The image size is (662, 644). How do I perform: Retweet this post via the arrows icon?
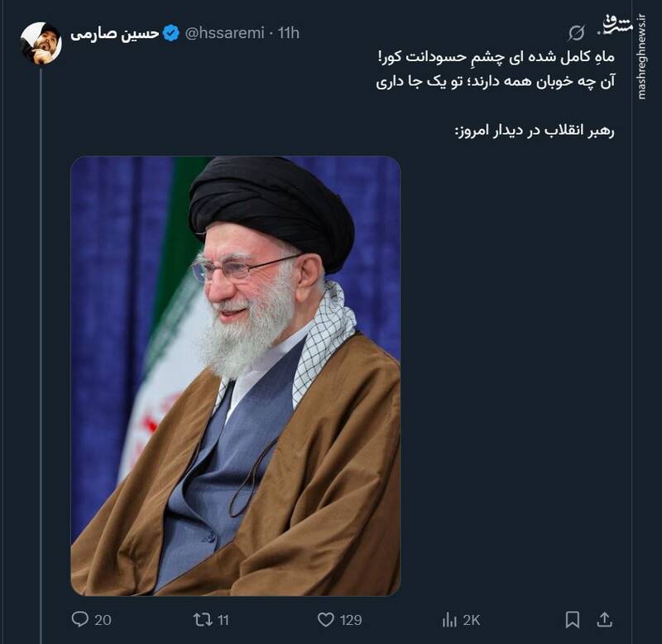click(203, 619)
